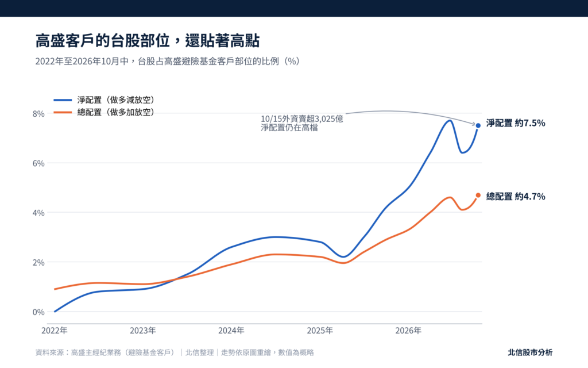Click the end label 總配置 約4.7%

pyautogui.click(x=516, y=197)
